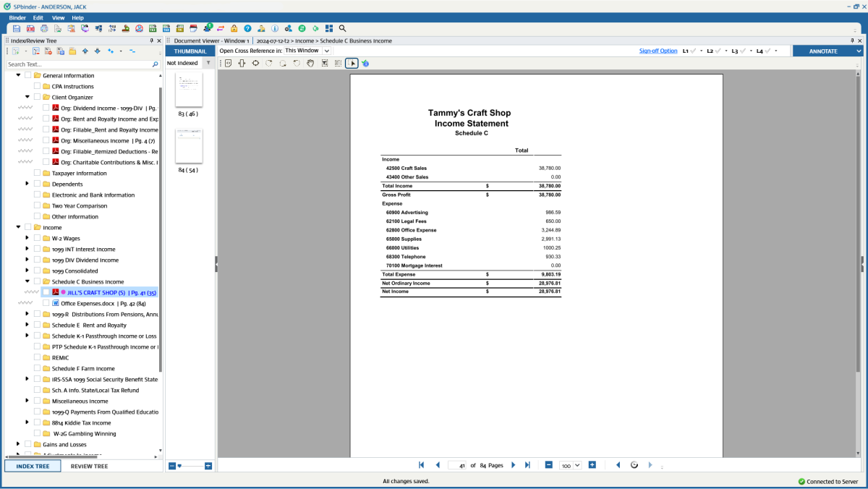Screen dimensions: 868x489
Task: Expand the W-2 Wages folder
Action: [x=27, y=238]
